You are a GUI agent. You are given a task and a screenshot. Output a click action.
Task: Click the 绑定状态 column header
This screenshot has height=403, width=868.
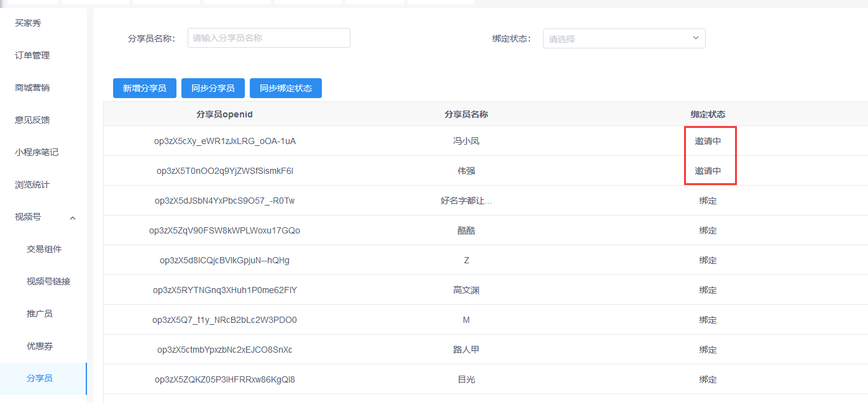708,114
